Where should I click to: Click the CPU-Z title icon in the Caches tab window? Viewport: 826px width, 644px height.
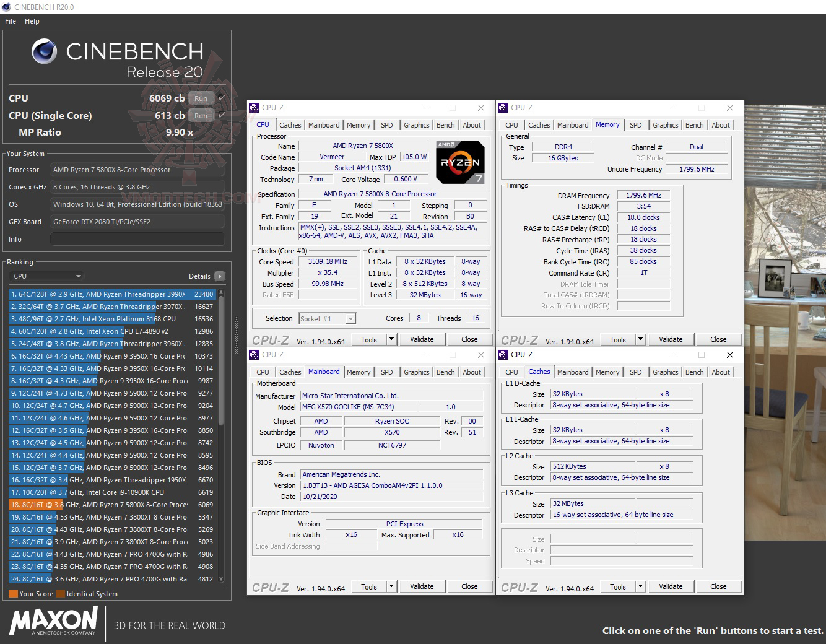[x=503, y=355]
